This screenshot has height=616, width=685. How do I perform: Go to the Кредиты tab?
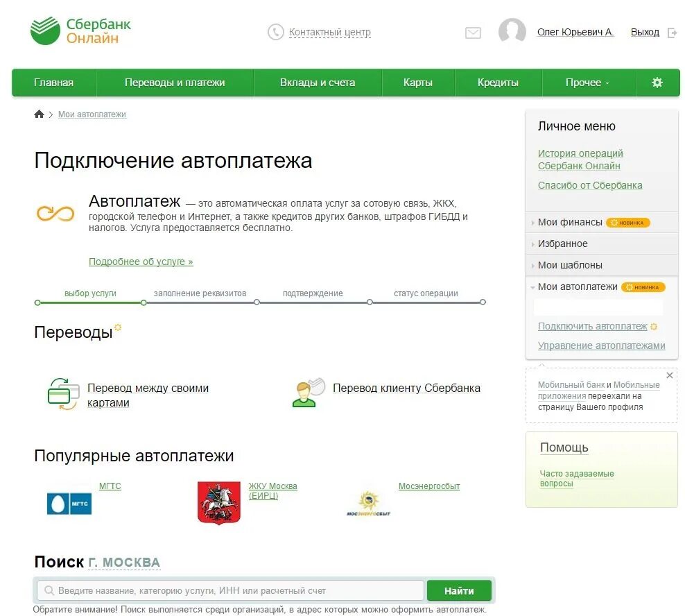498,82
